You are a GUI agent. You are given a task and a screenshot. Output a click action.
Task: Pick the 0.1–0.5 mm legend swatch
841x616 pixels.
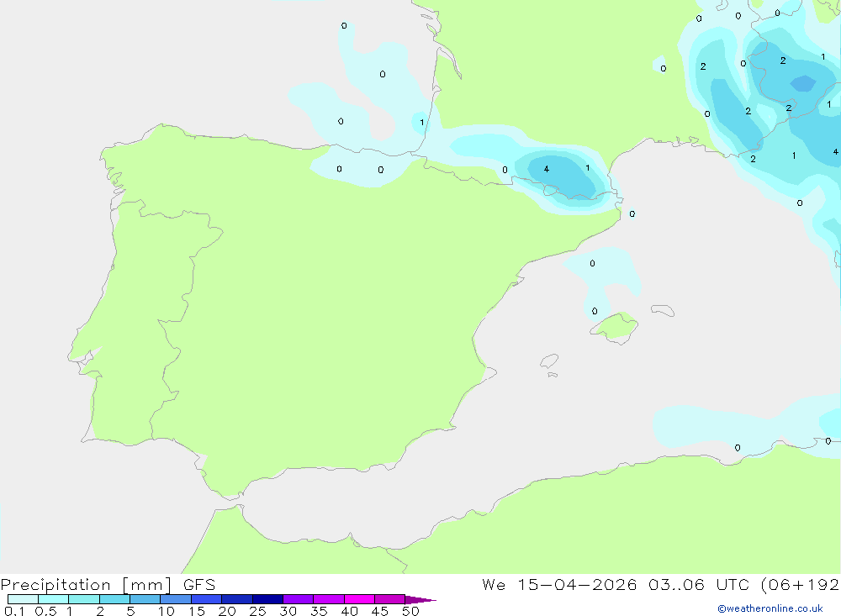click(x=23, y=599)
